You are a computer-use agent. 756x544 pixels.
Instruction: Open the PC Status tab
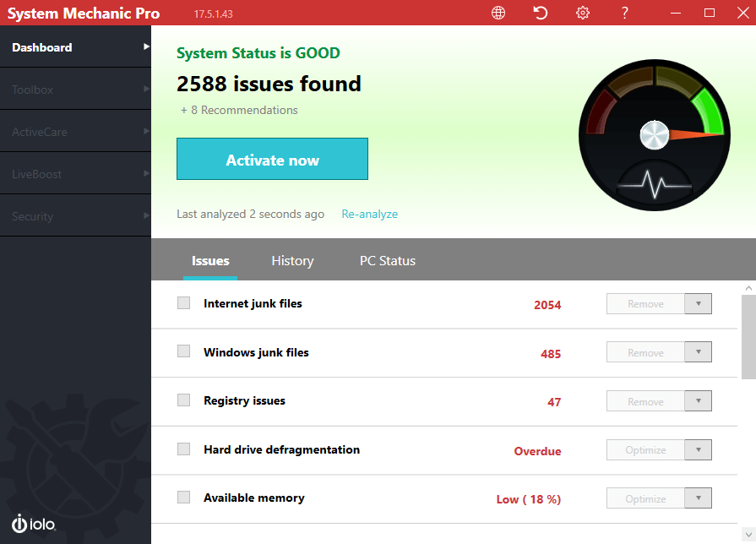pyautogui.click(x=388, y=261)
